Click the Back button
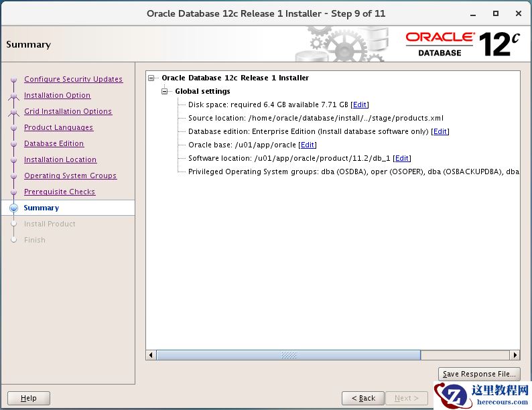Viewport: 532px width, 410px height. tap(363, 398)
